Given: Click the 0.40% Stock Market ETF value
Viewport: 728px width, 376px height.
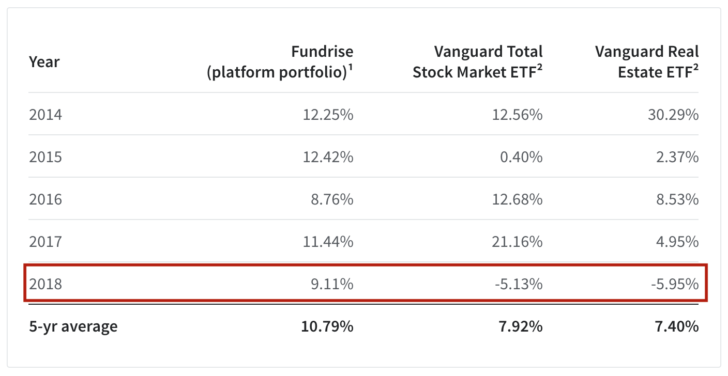Looking at the screenshot, I should click(521, 157).
